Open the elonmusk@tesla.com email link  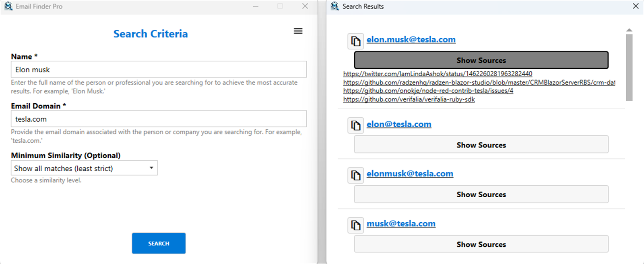[410, 174]
